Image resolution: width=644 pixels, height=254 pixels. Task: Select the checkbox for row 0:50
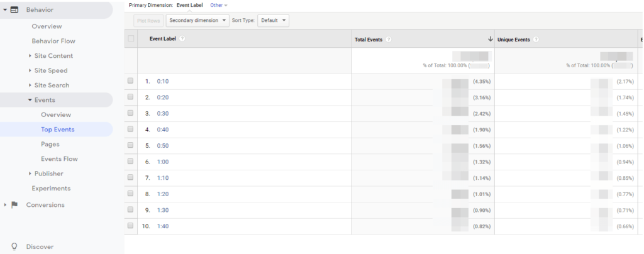pos(130,145)
